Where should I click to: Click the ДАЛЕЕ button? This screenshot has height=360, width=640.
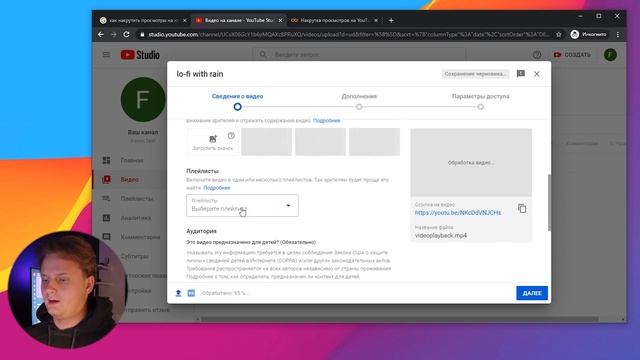531,293
